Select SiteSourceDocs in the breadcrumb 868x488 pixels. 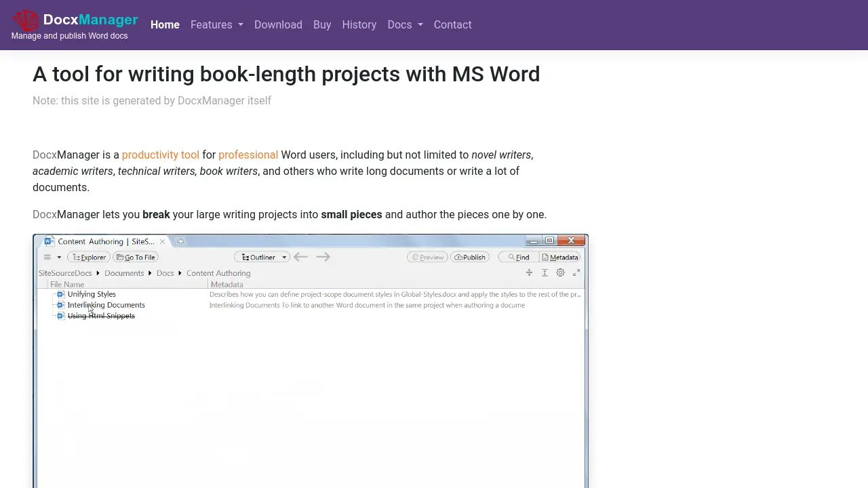65,273
